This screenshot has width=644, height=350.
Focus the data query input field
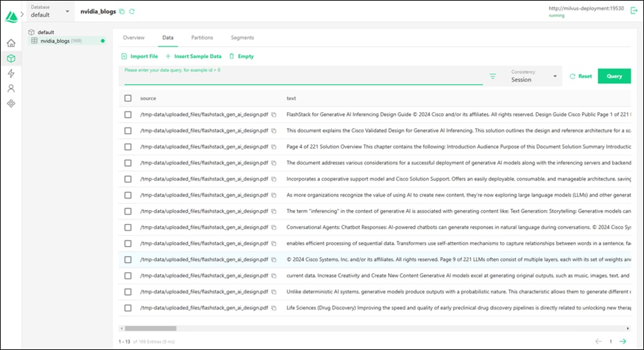[303, 76]
